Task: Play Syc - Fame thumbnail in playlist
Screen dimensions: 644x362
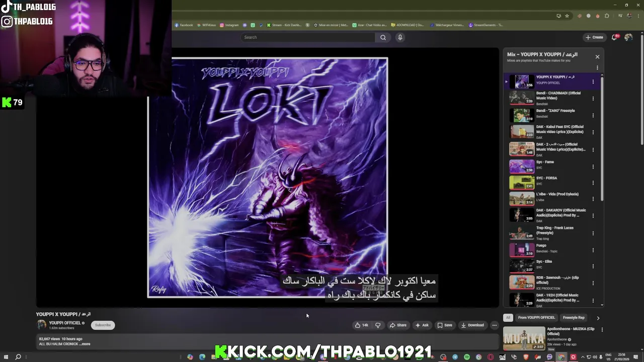Action: [x=522, y=166]
